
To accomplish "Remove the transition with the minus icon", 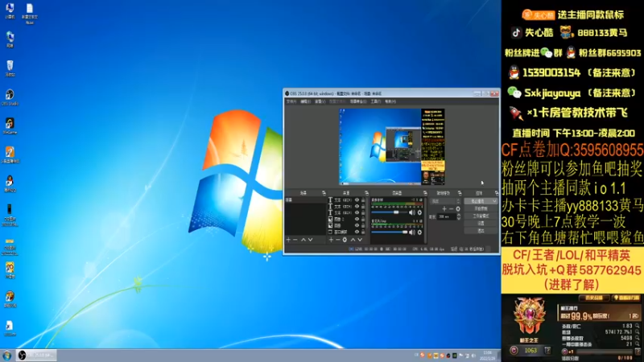I will click(452, 209).
